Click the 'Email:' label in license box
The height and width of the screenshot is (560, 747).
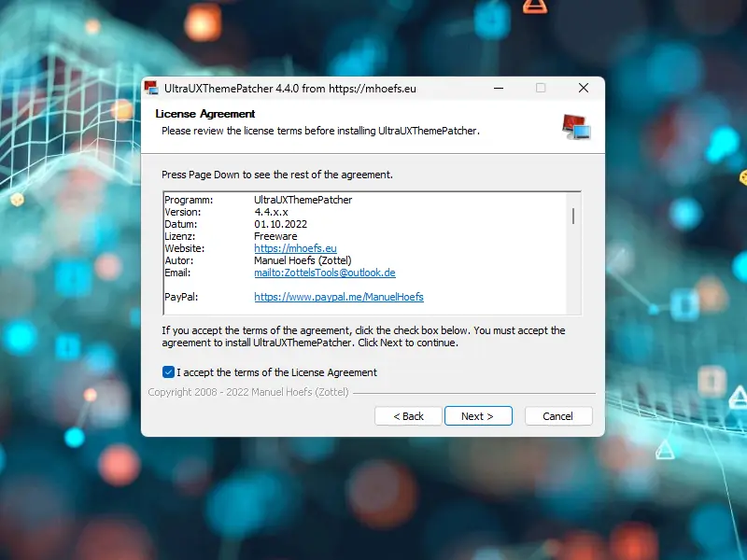(x=177, y=273)
